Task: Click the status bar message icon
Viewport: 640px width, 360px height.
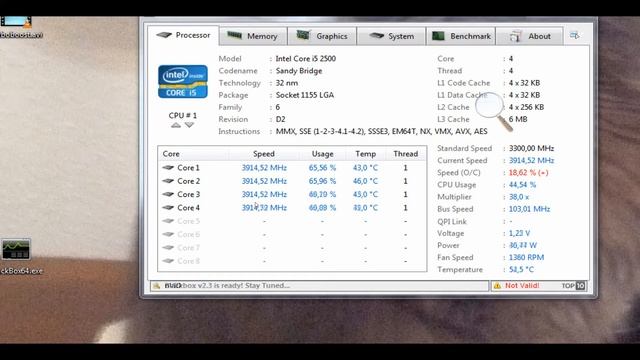Action: point(156,286)
